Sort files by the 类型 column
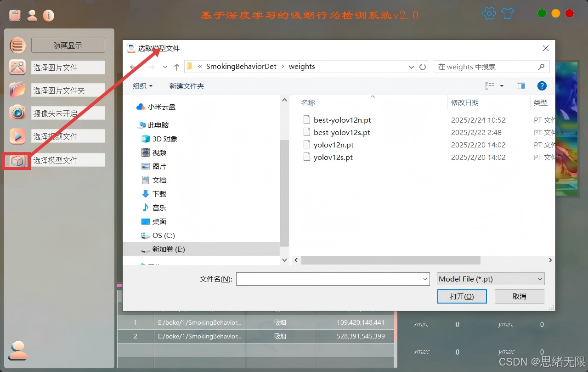This screenshot has width=588, height=372. 541,102
